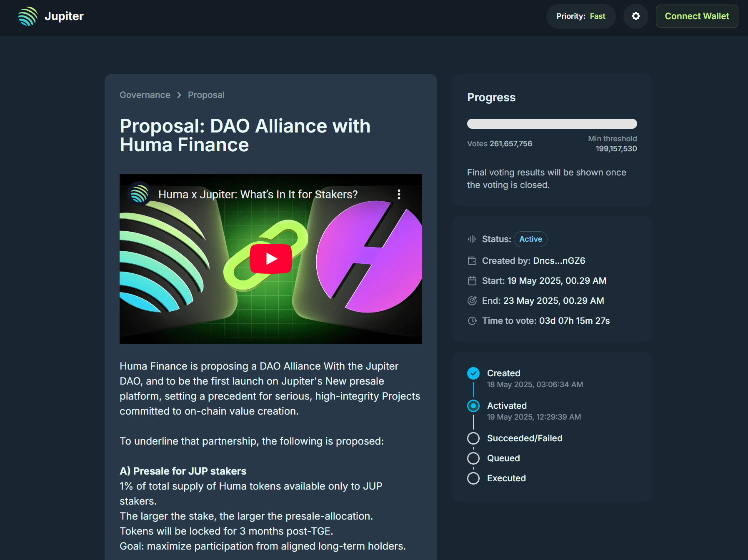Click the Proposal breadcrumb item
This screenshot has width=748, height=560.
coord(206,95)
